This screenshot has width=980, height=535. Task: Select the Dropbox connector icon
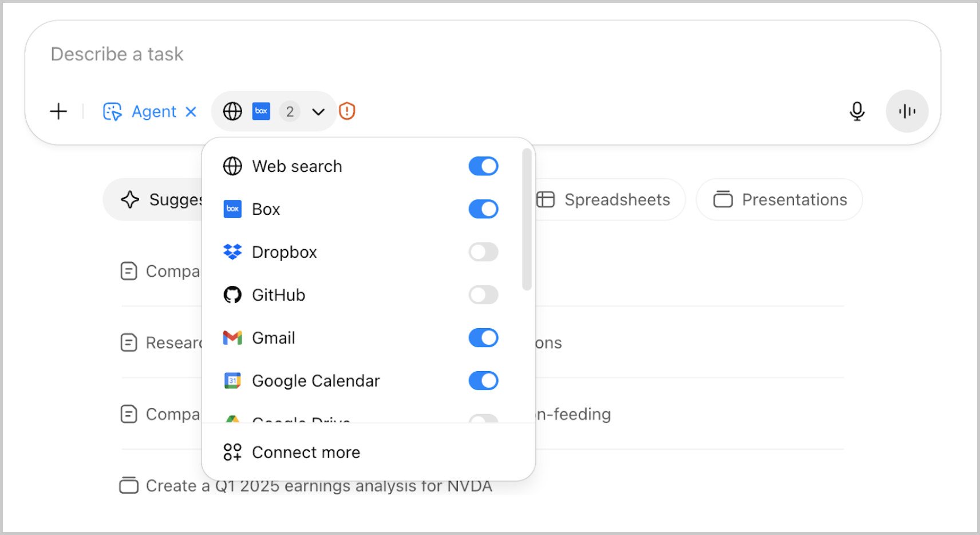click(232, 252)
